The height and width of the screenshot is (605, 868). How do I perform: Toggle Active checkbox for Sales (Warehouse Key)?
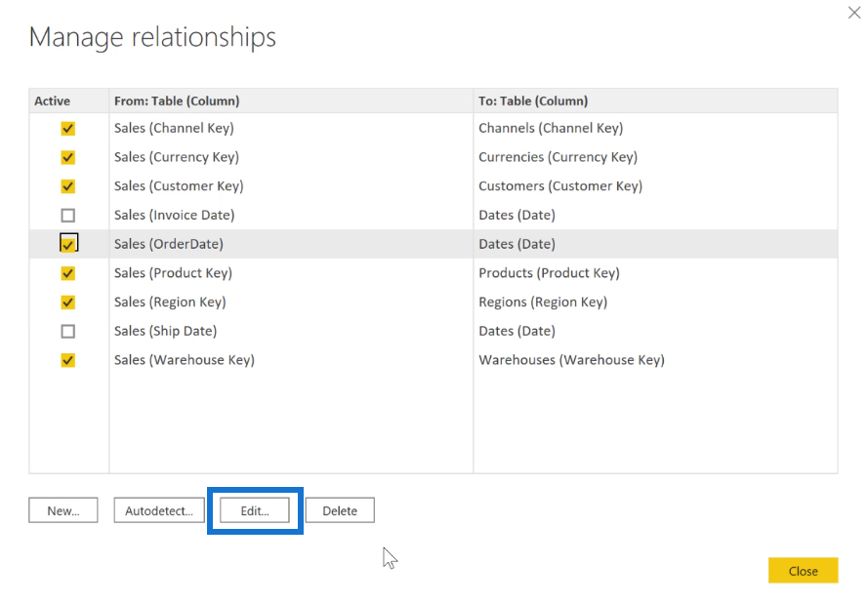68,360
